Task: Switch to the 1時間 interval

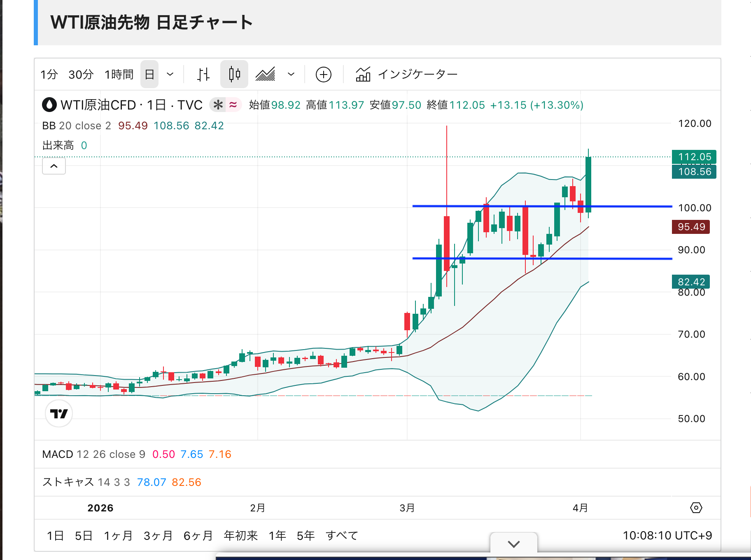Action: (119, 75)
